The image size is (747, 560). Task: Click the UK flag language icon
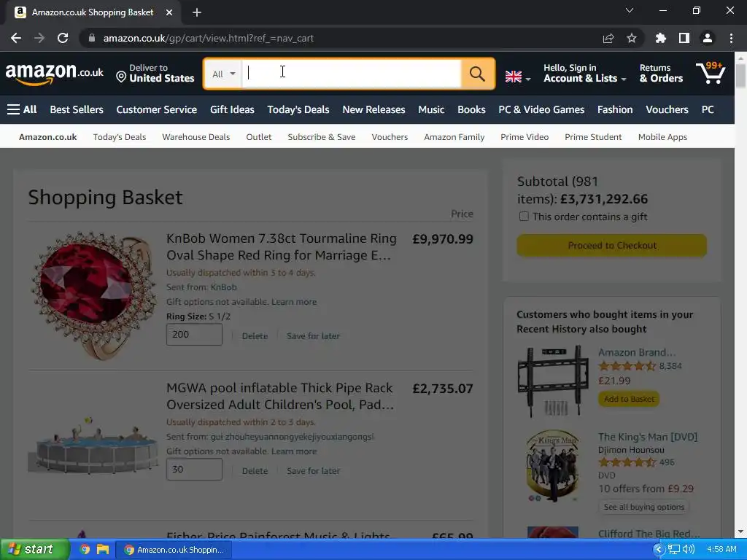513,77
